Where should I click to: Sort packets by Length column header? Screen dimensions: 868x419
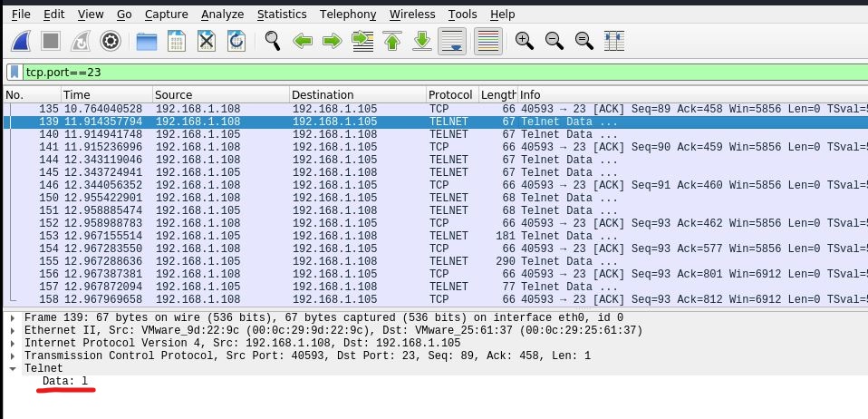tap(497, 94)
